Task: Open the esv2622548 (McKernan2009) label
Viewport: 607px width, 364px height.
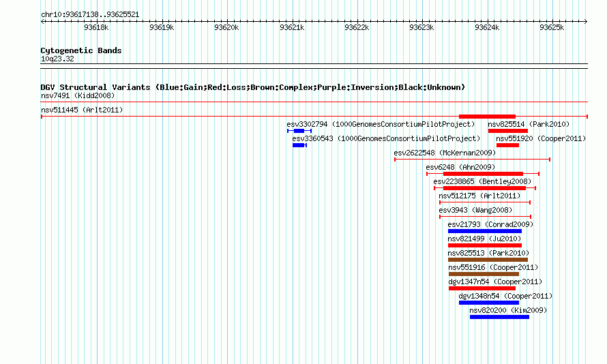Action: pos(445,153)
